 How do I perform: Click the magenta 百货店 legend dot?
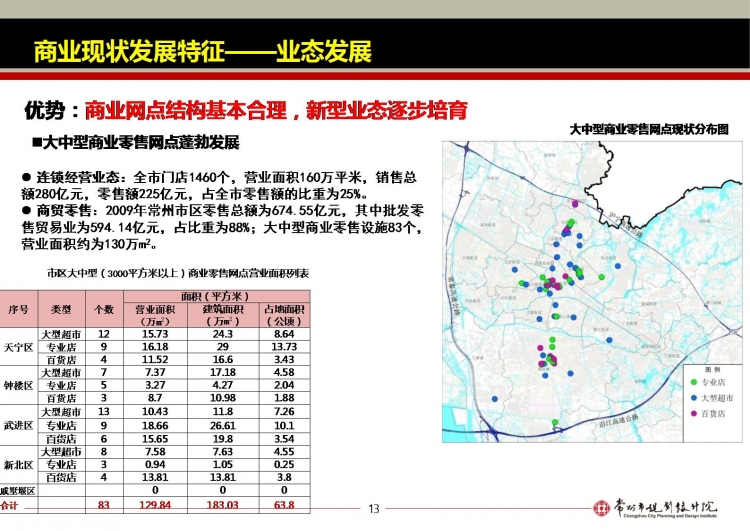[694, 413]
